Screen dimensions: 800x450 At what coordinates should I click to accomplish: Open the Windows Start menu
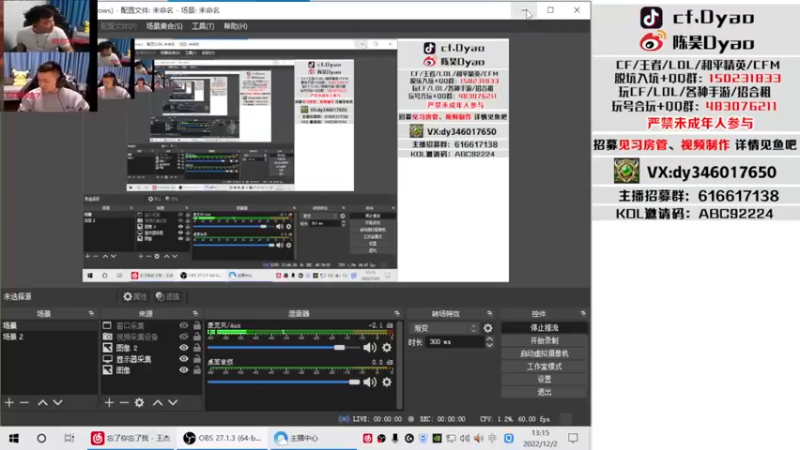click(x=14, y=438)
